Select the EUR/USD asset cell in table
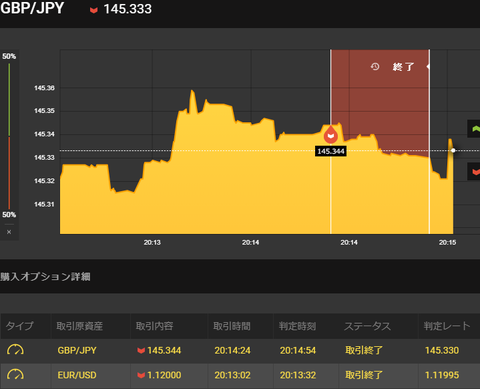Screen dimensions: 480x389 click(x=77, y=375)
